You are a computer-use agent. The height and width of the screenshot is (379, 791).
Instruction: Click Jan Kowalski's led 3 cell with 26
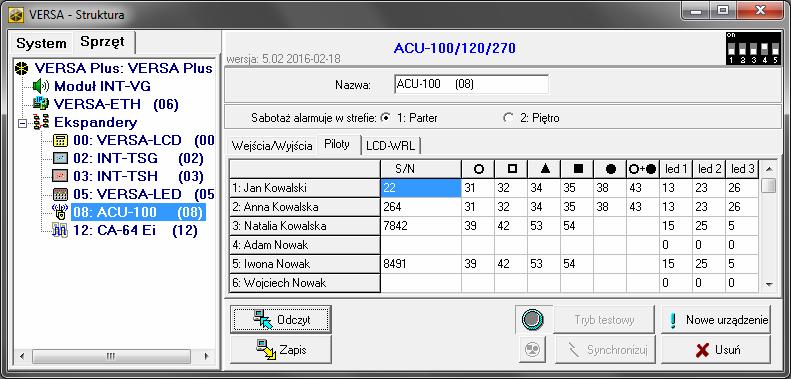(x=742, y=188)
